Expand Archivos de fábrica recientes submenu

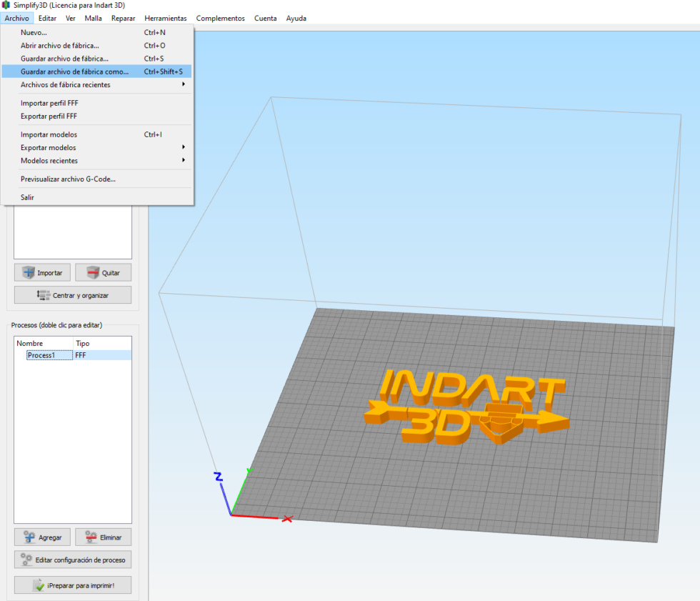(97, 84)
